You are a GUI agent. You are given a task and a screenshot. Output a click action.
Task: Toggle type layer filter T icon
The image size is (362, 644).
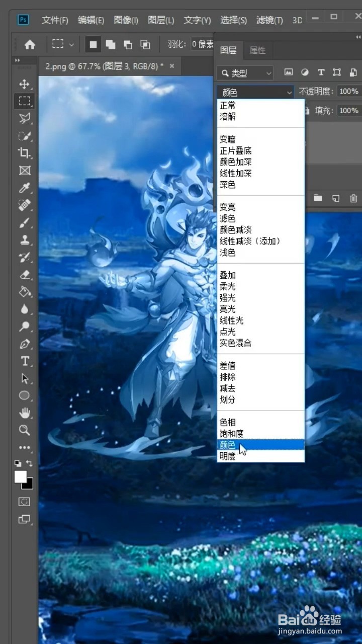click(321, 72)
